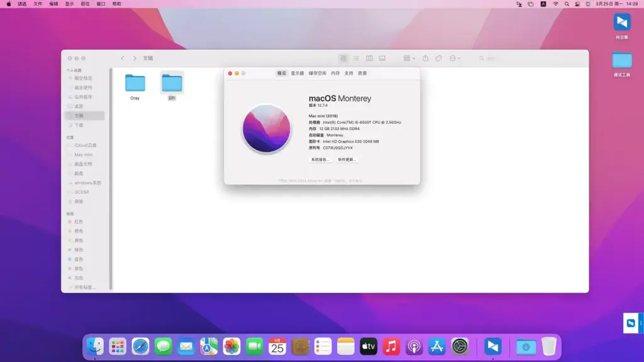Image resolution: width=644 pixels, height=362 pixels.
Task: Open the 内存 tab in About This Mac
Action: pyautogui.click(x=336, y=73)
